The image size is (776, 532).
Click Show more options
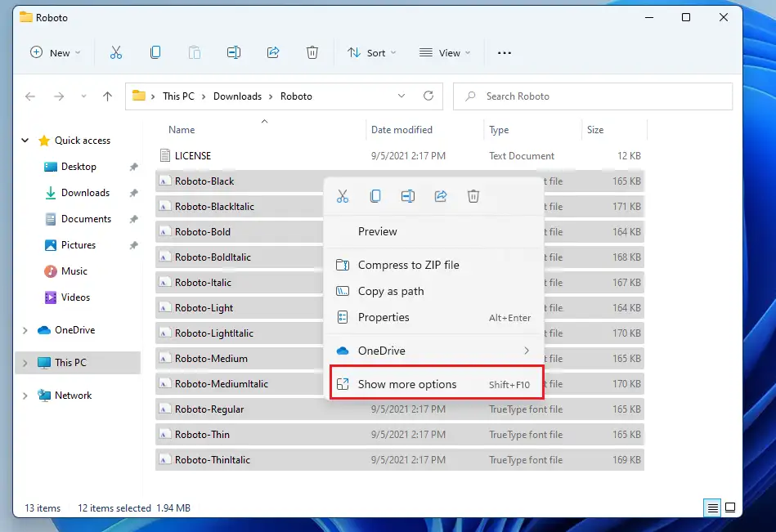click(437, 384)
